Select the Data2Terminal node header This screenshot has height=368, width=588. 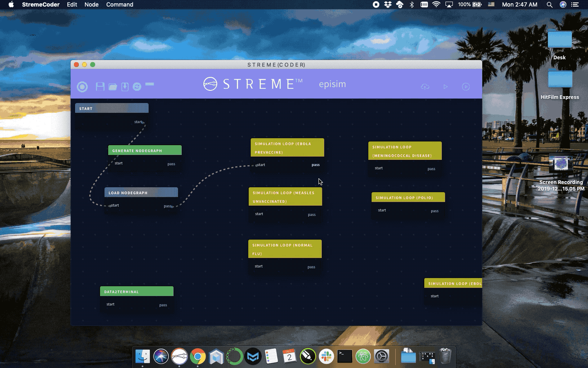click(x=137, y=292)
